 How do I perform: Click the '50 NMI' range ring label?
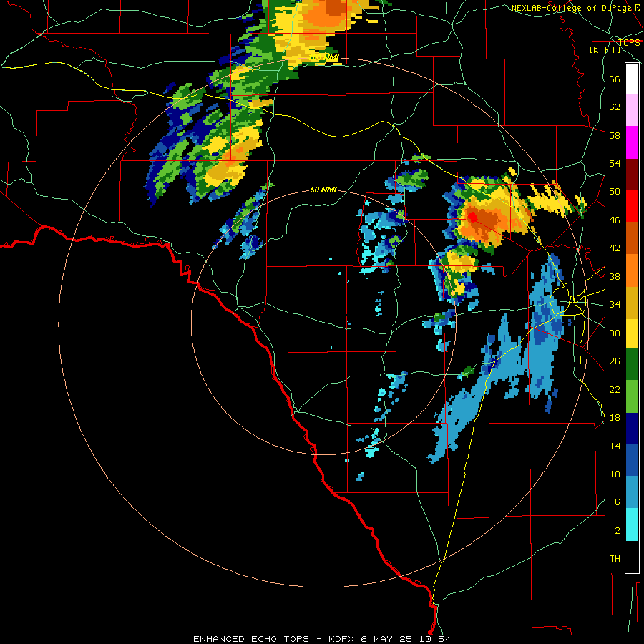pyautogui.click(x=323, y=190)
